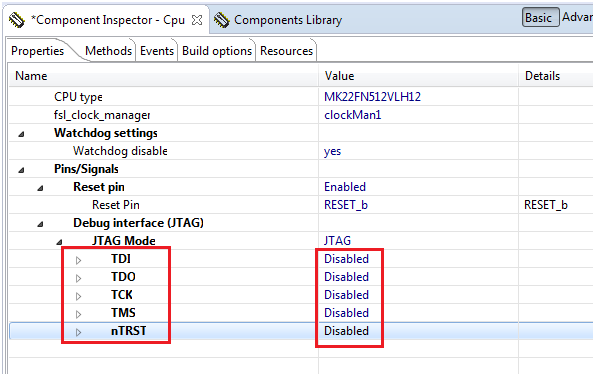
Task: Select the TDO row label
Action: click(x=123, y=277)
